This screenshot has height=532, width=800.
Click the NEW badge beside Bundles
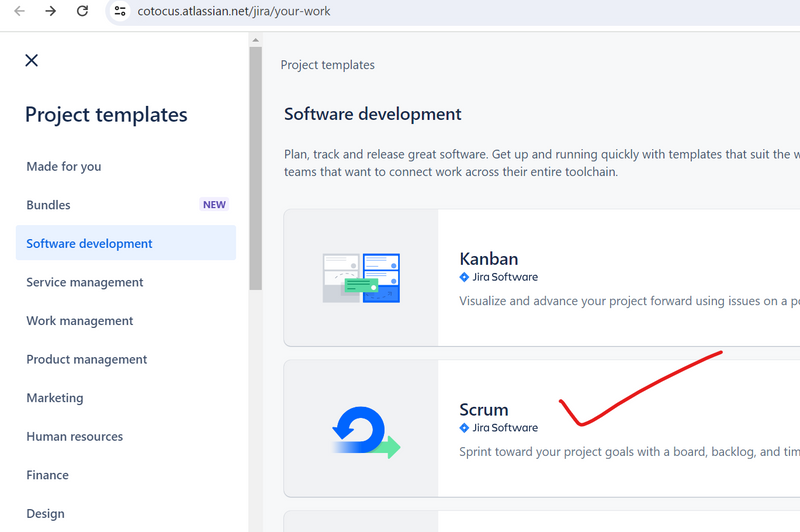[x=214, y=205]
